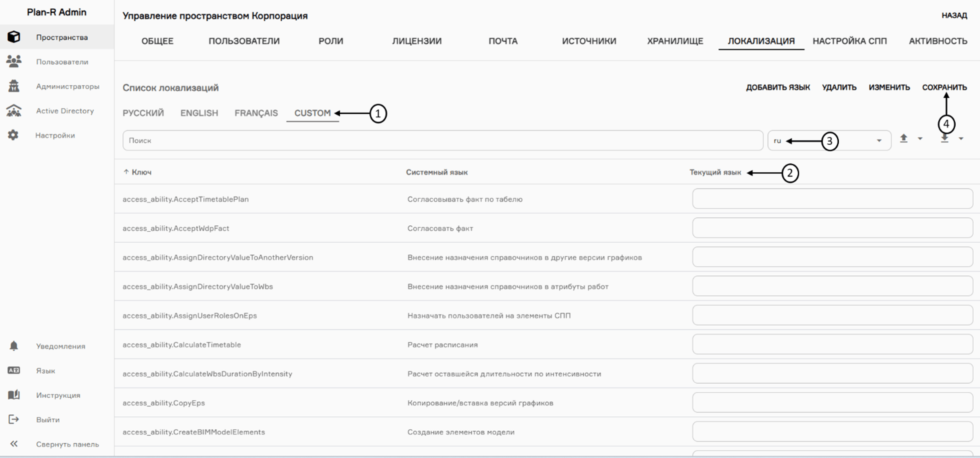The image size is (980, 458).
Task: Open notifications with the Уведомления bell icon
Action: coord(14,346)
